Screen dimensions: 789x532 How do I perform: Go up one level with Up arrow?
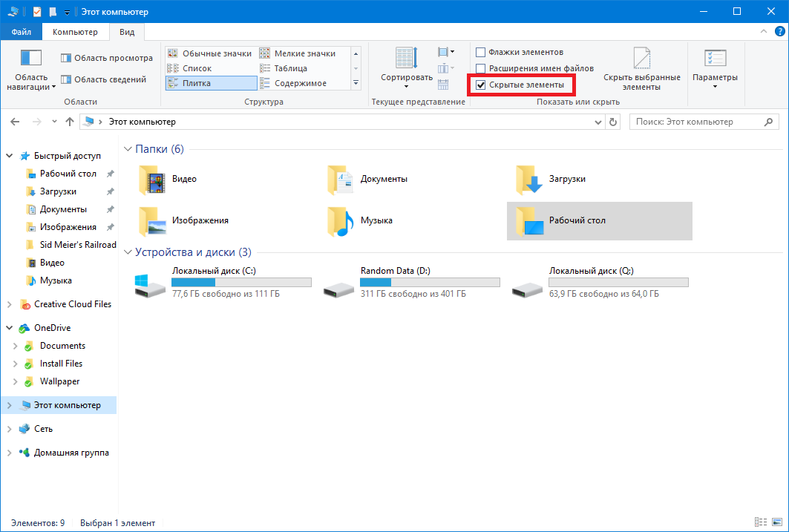[70, 122]
